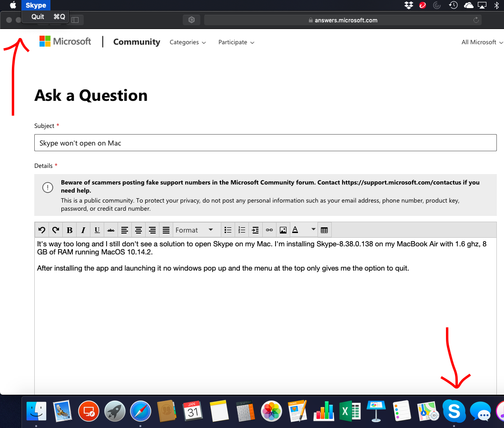Align text right
504x428 pixels.
pos(152,230)
